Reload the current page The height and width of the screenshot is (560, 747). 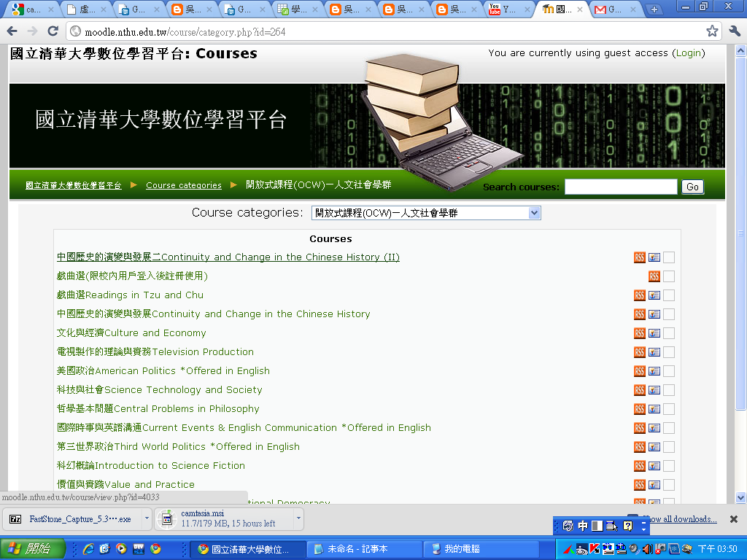tap(53, 31)
